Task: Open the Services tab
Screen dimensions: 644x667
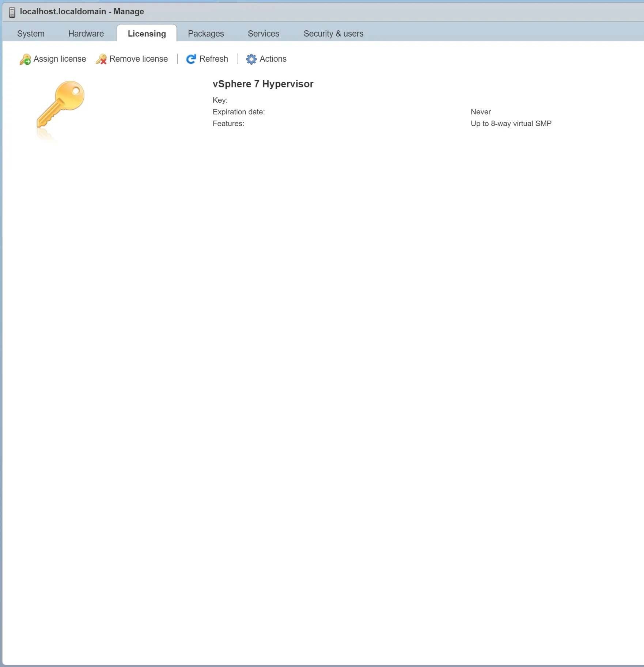Action: coord(264,34)
